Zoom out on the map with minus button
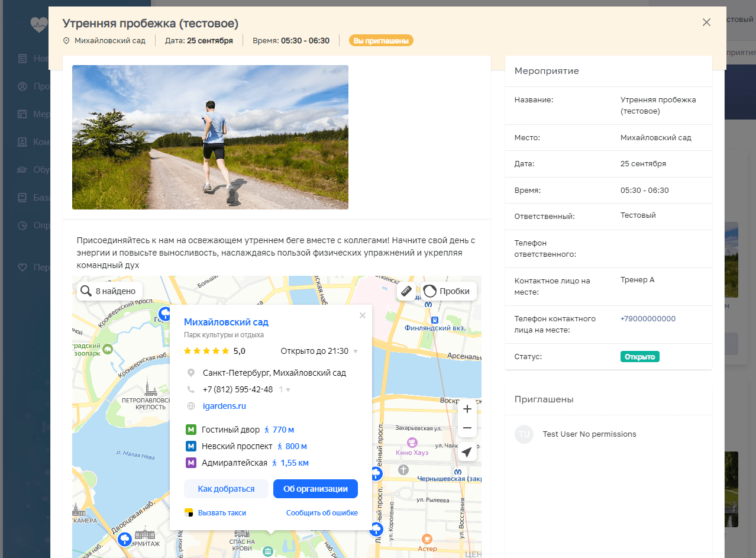This screenshot has height=558, width=756. [467, 428]
